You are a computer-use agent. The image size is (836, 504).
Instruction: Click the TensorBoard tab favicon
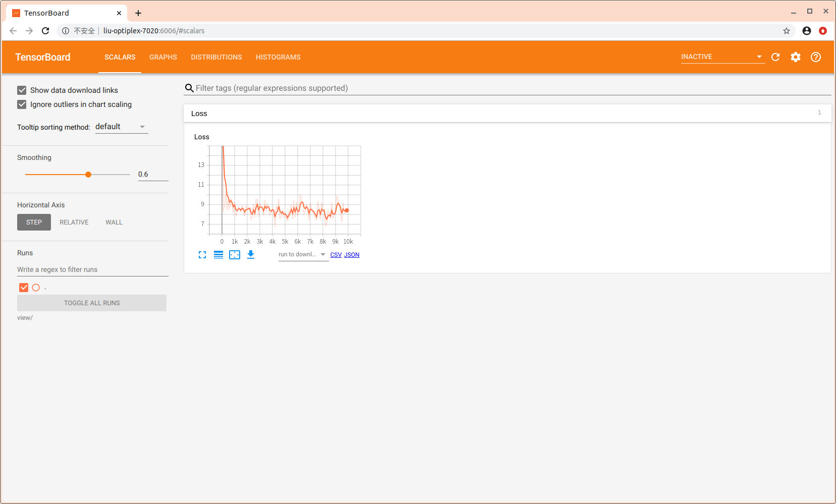click(x=16, y=13)
